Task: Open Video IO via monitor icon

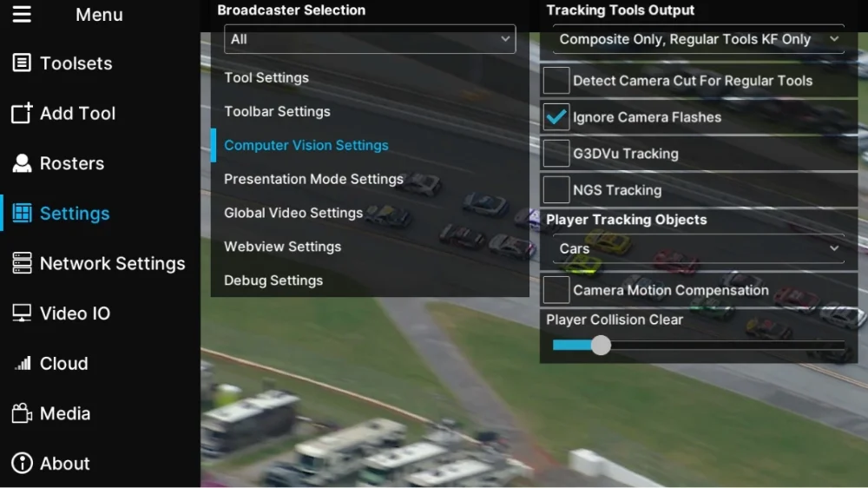Action: coord(22,313)
